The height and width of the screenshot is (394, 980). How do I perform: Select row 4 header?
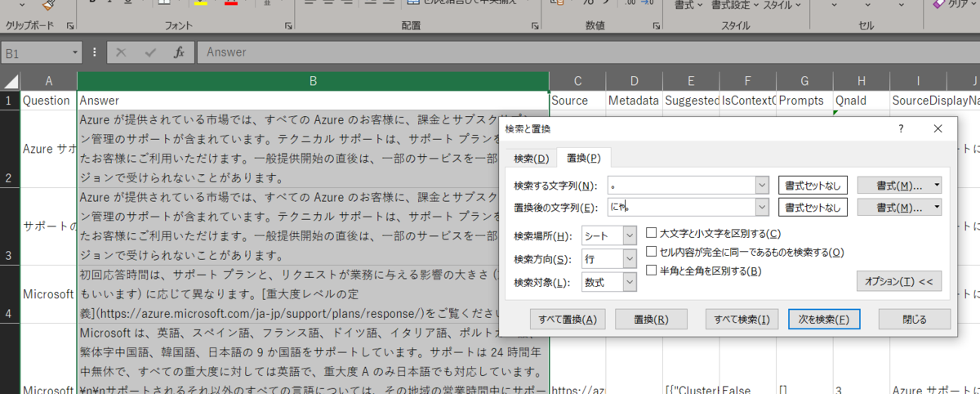click(10, 293)
